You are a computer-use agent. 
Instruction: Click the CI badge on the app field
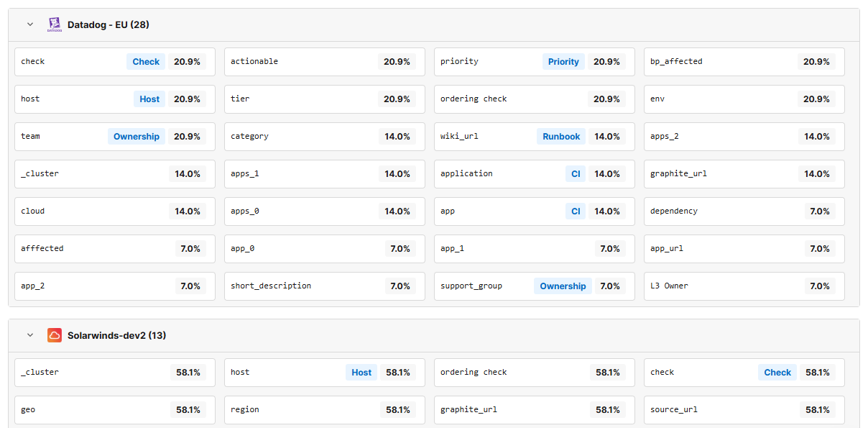(576, 211)
